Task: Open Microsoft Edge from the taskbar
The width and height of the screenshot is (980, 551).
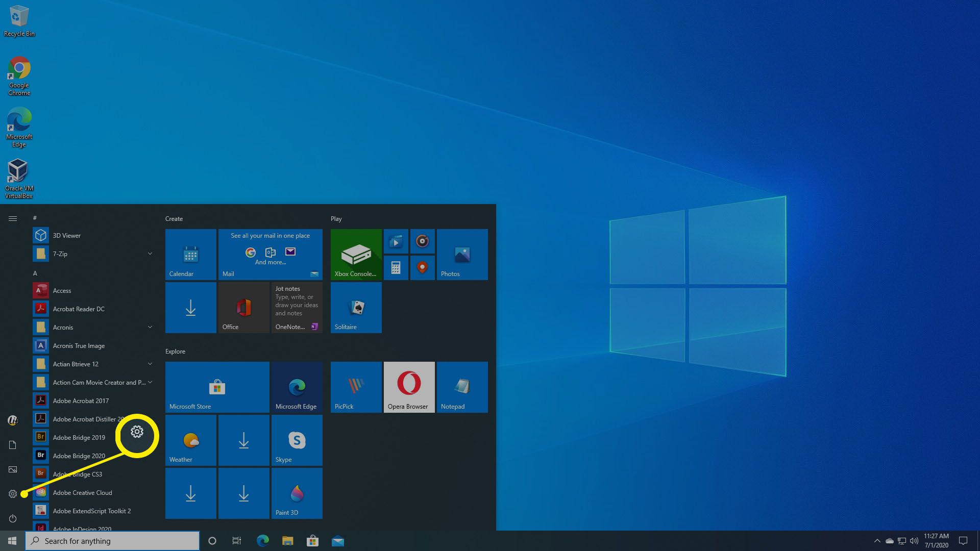Action: coord(262,541)
